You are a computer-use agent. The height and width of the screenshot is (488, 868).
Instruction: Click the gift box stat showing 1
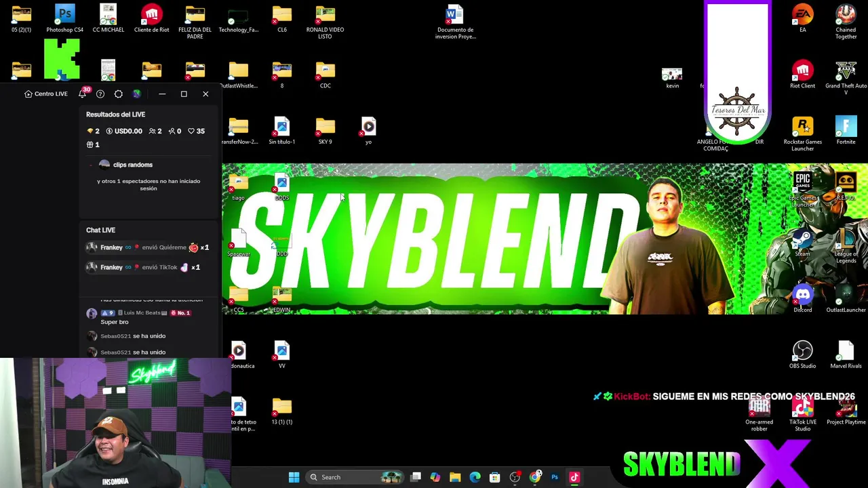(x=93, y=145)
